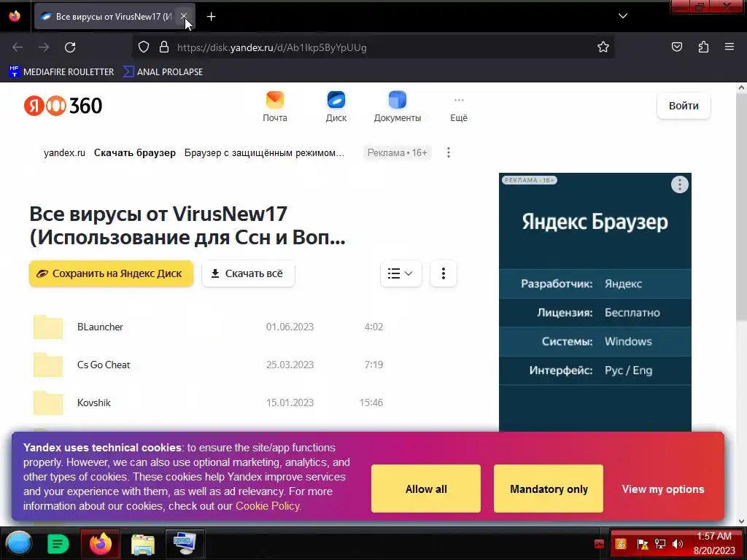This screenshot has width=747, height=560.
Task: Select the Все вирусы от VirusNew17 tab
Action: point(115,17)
